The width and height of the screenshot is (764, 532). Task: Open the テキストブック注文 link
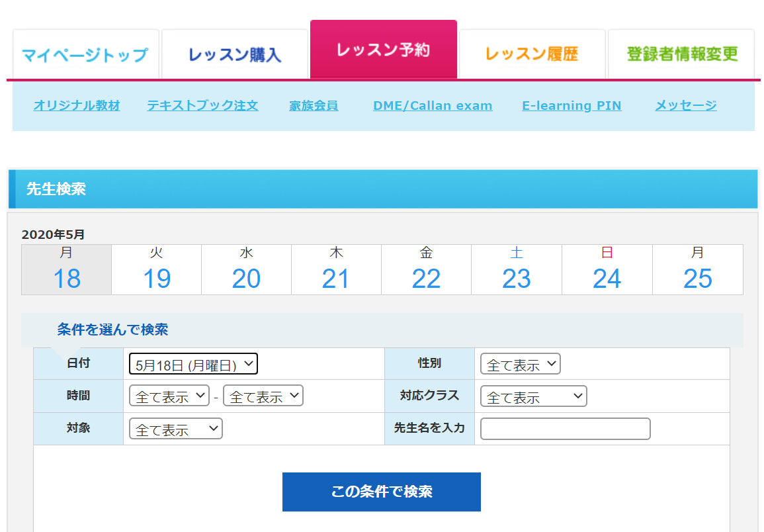(202, 105)
